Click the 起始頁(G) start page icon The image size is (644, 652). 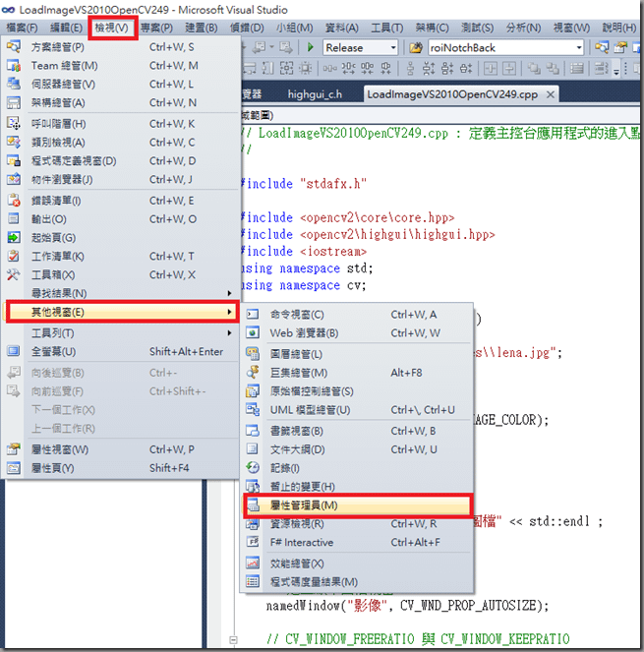[x=14, y=237]
